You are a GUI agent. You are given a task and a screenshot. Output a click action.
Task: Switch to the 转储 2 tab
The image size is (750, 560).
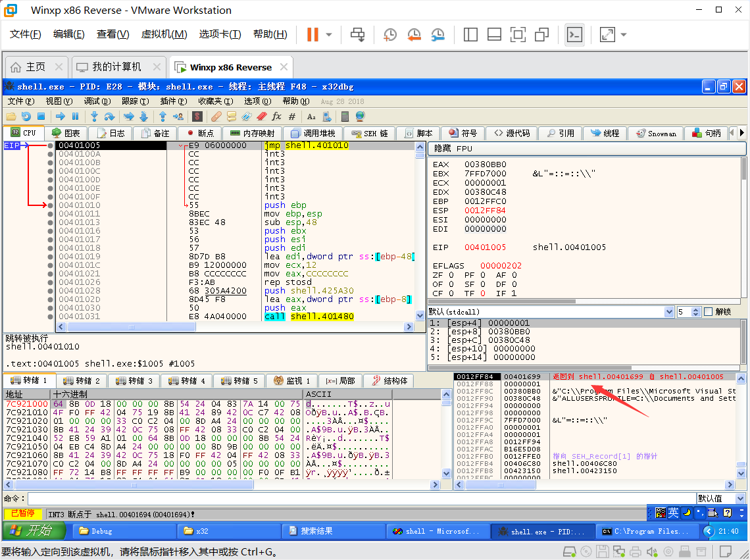82,380
